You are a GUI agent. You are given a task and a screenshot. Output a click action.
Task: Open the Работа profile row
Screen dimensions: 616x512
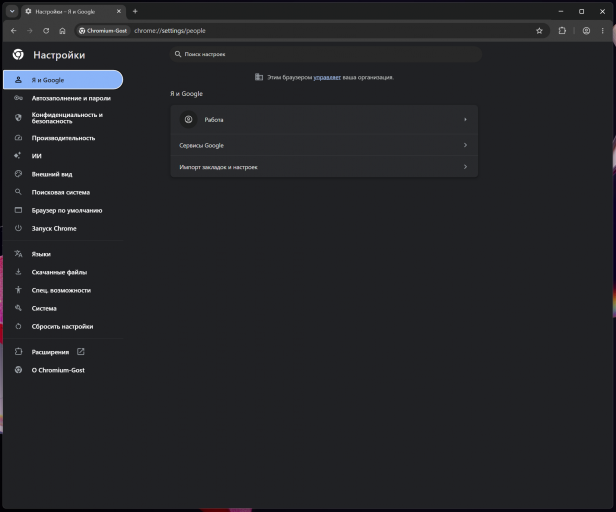[324, 119]
